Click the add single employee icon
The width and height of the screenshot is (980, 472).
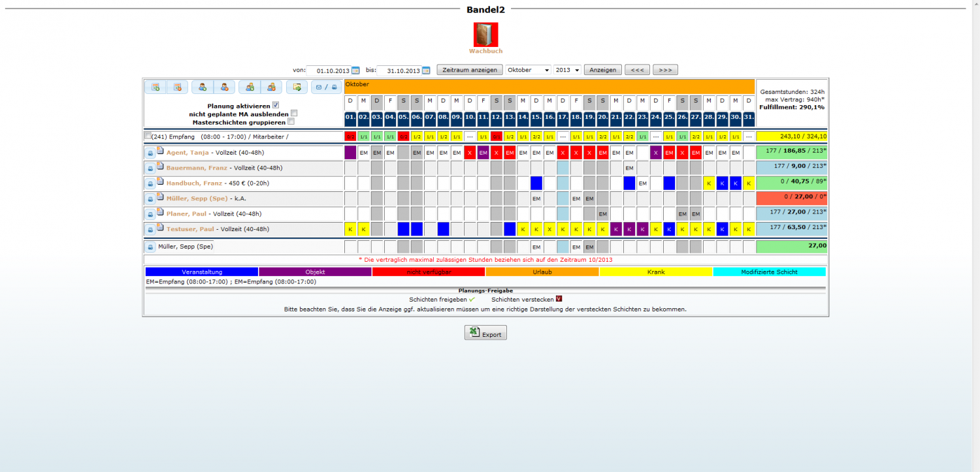click(x=203, y=87)
